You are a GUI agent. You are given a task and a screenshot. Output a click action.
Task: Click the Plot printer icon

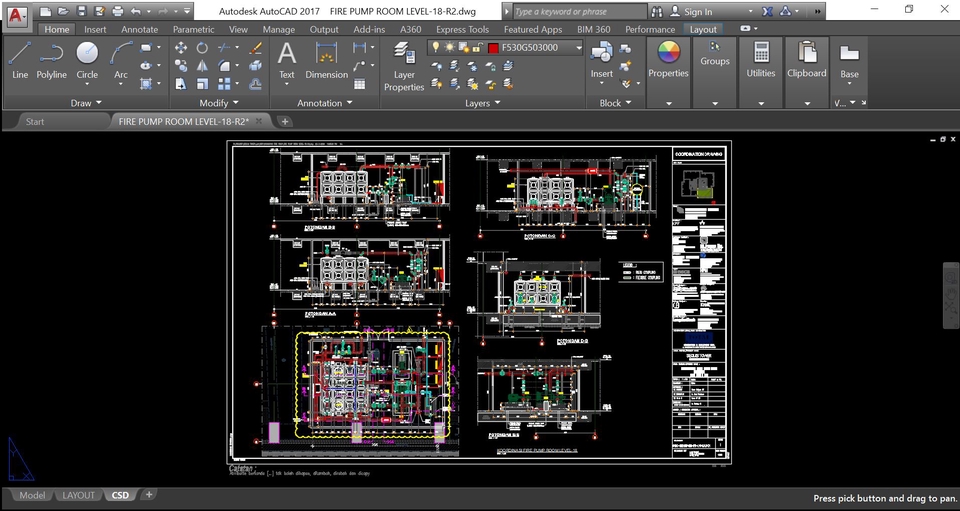click(x=118, y=11)
